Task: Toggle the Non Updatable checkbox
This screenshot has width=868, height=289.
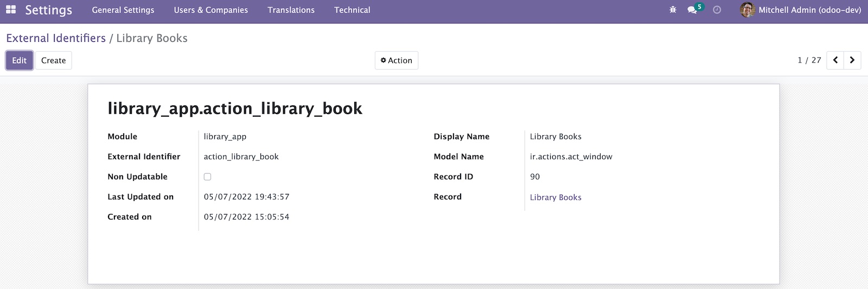Action: [207, 177]
